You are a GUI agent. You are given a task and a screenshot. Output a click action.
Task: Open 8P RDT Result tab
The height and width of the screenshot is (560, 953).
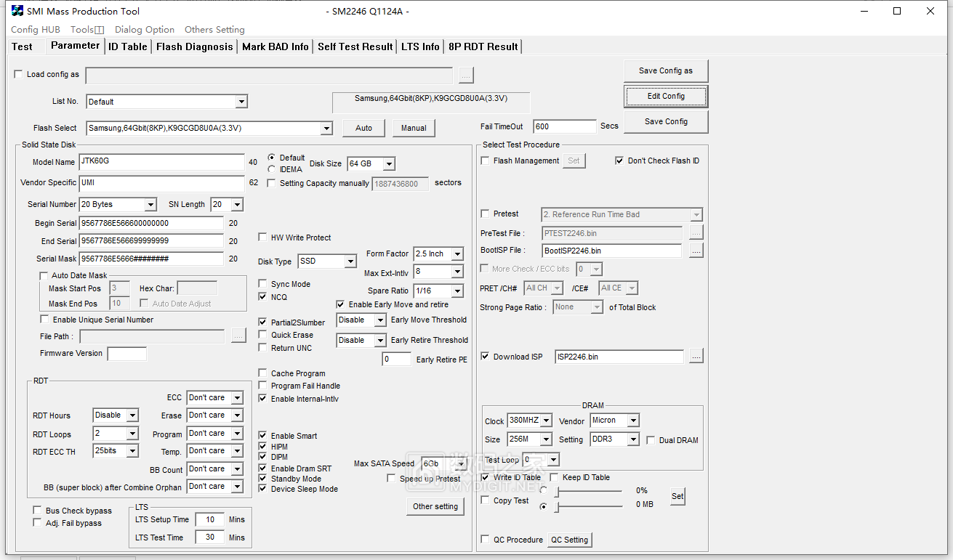[x=483, y=46]
